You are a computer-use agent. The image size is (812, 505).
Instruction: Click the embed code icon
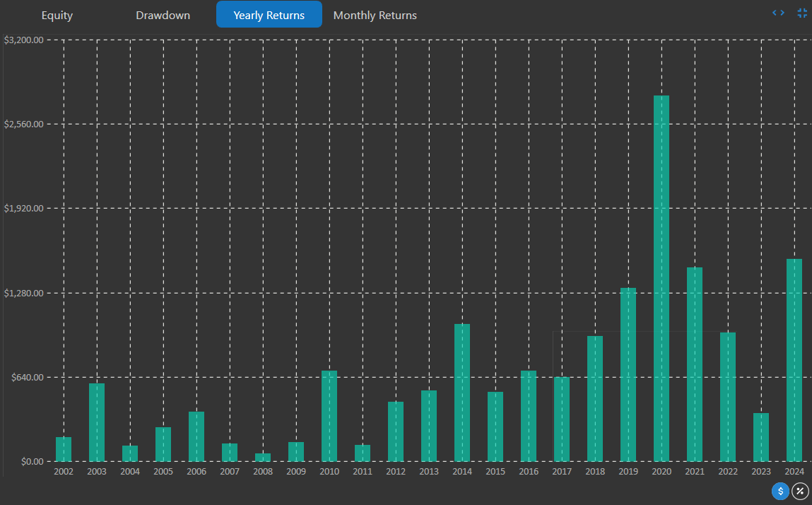pos(778,13)
